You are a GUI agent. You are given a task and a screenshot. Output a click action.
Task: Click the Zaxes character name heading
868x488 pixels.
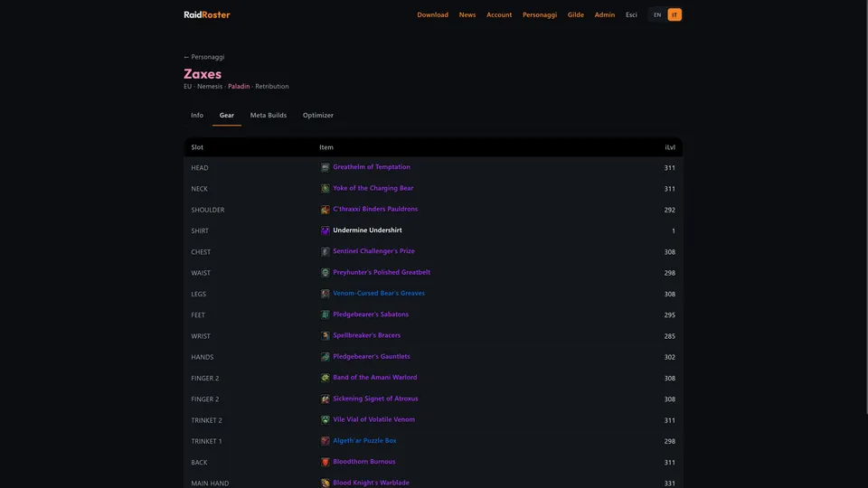click(x=203, y=74)
